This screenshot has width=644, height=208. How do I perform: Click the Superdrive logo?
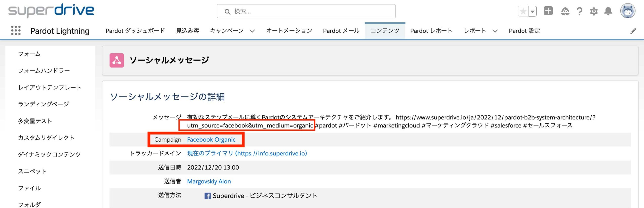[x=51, y=11]
